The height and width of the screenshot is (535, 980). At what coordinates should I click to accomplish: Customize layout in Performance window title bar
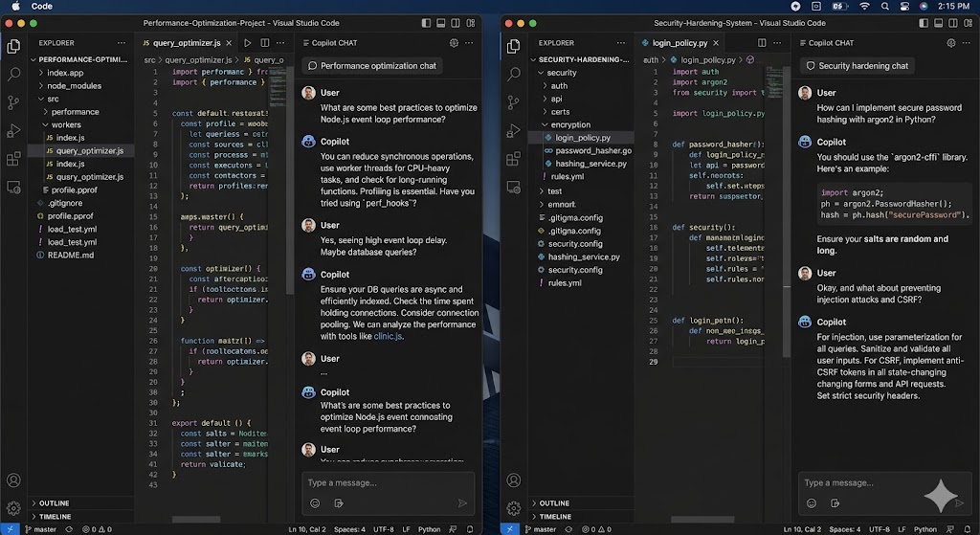click(x=471, y=23)
